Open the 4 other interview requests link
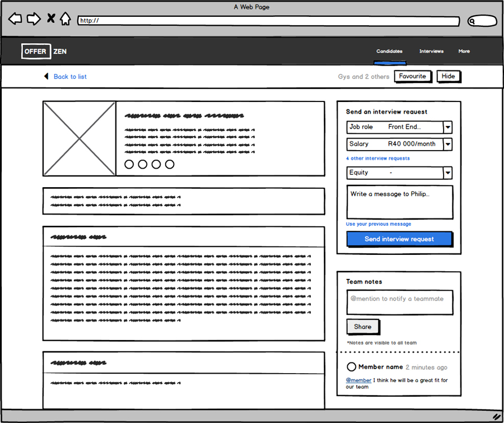504x423 pixels. tap(377, 158)
